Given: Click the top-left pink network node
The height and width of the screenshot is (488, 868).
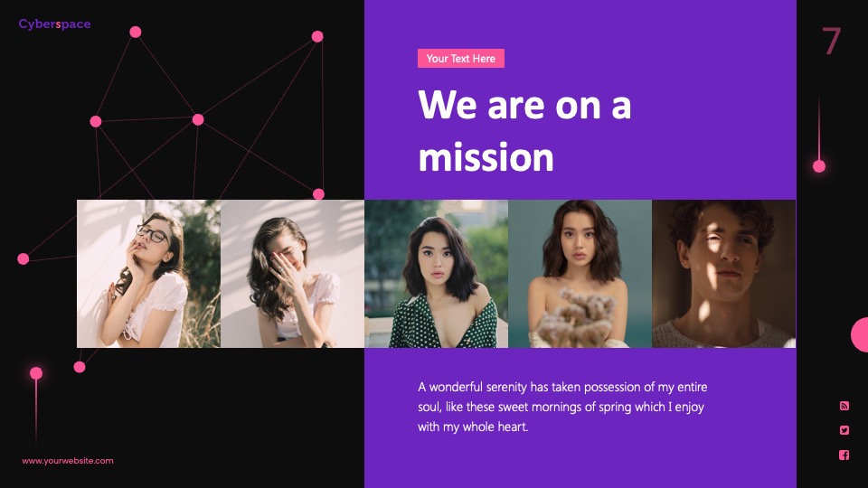Looking at the screenshot, I should (x=135, y=33).
